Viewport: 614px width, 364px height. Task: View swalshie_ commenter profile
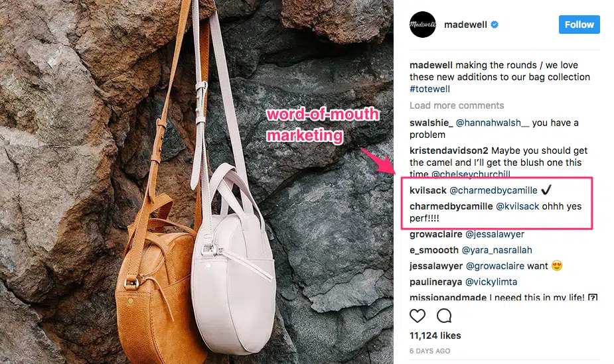click(431, 123)
